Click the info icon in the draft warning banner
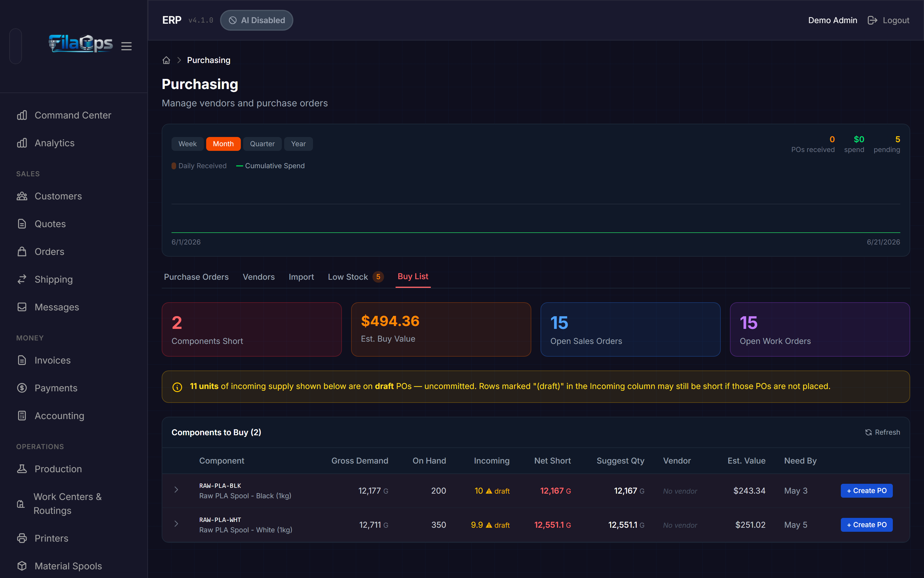 tap(177, 387)
